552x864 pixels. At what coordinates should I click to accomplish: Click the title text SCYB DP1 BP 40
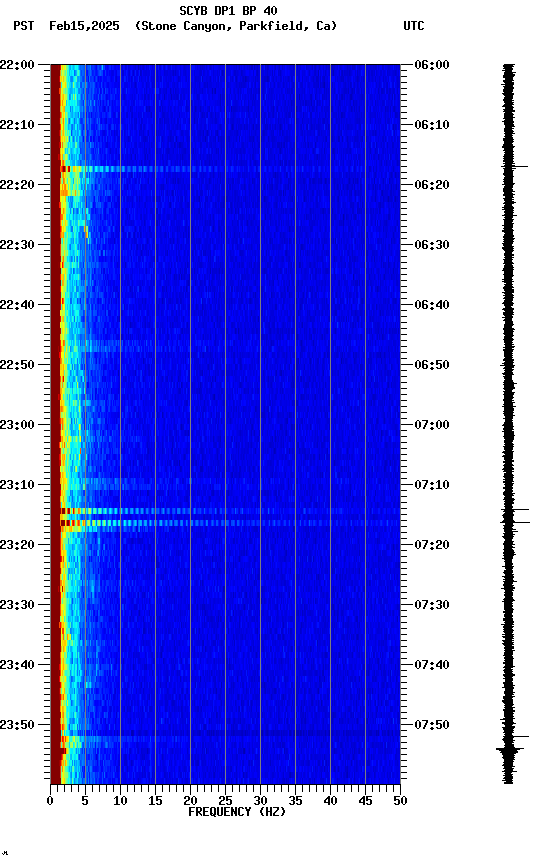tap(228, 11)
